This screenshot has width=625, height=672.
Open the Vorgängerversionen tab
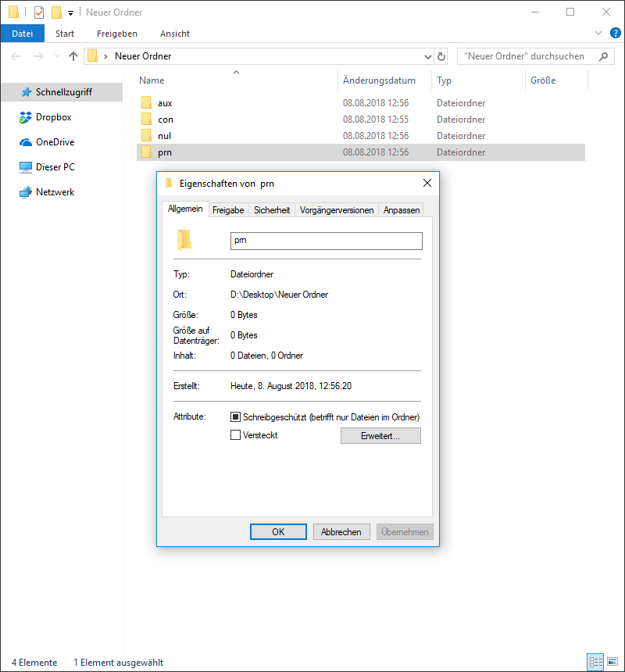pos(337,210)
